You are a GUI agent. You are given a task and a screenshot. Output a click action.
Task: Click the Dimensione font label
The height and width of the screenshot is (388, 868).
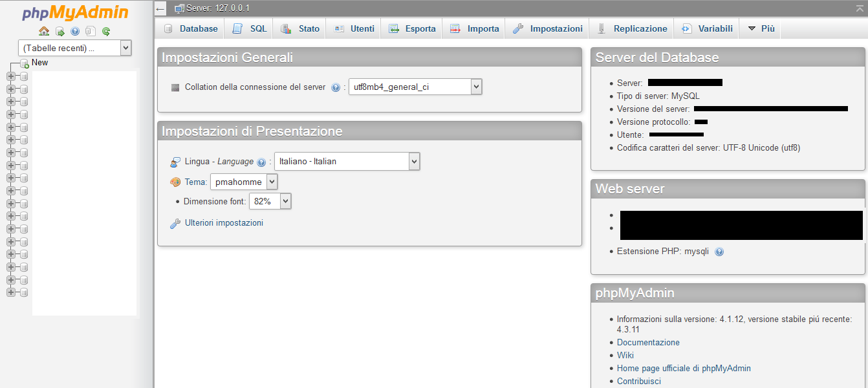pyautogui.click(x=215, y=202)
